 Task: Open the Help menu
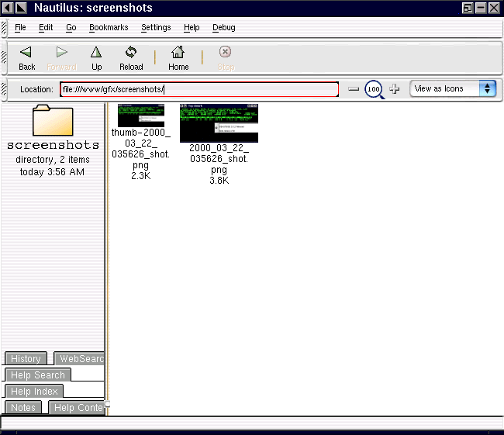192,28
